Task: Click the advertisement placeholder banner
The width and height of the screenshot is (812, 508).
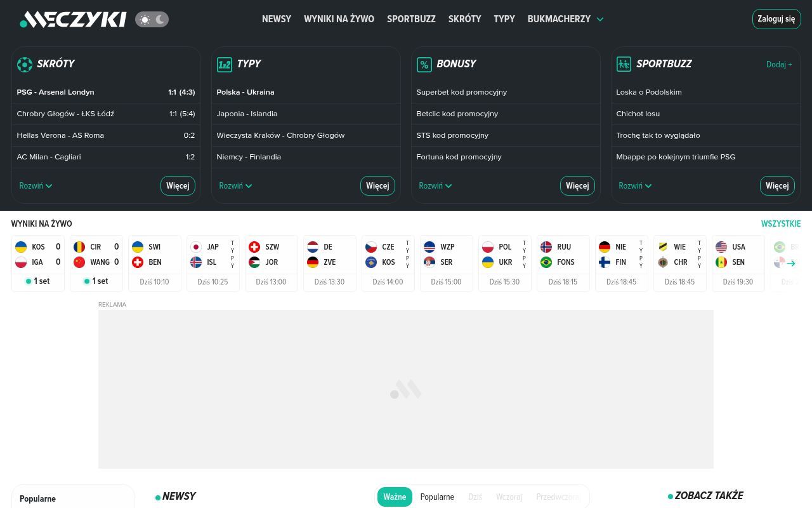Action: pos(406,389)
